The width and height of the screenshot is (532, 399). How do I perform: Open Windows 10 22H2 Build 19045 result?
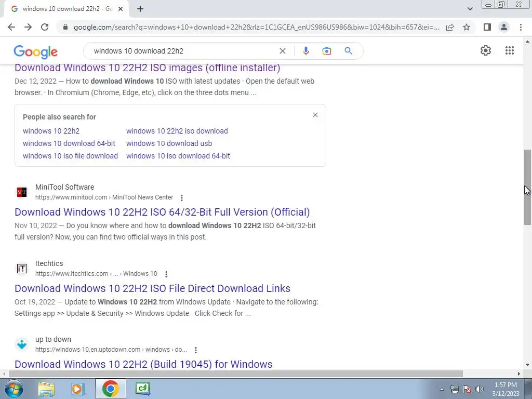pyautogui.click(x=143, y=364)
